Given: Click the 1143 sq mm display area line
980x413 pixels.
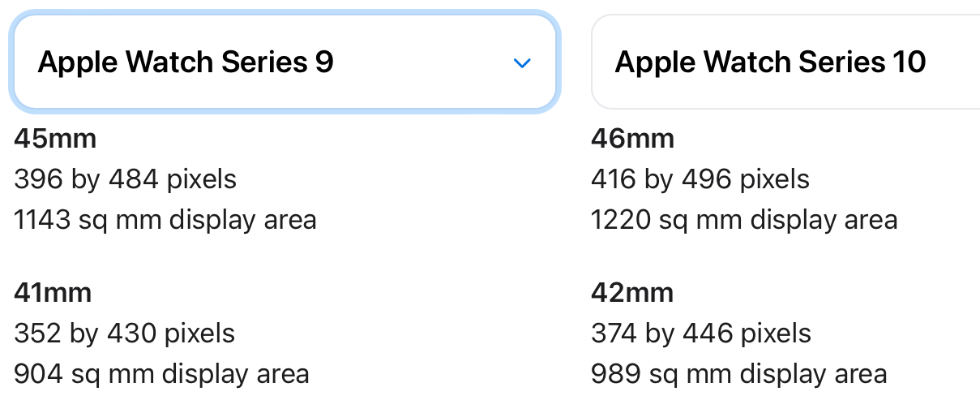Looking at the screenshot, I should pyautogui.click(x=165, y=220).
